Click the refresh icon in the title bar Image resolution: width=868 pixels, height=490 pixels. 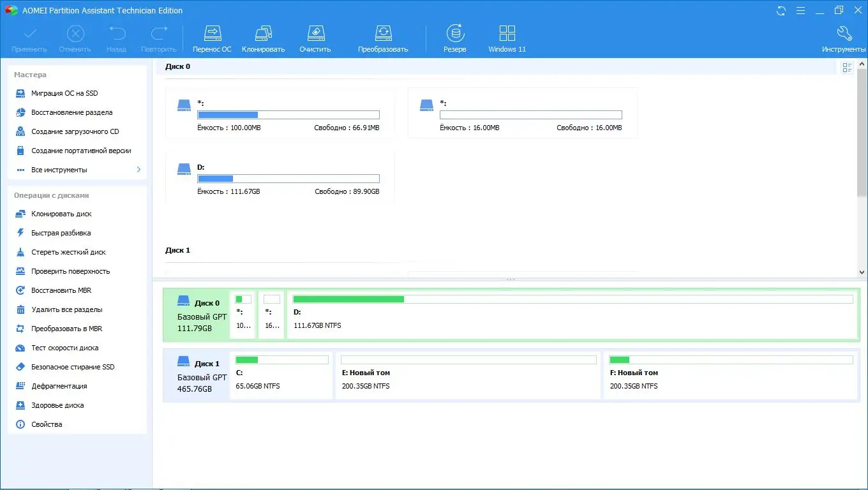pos(780,10)
